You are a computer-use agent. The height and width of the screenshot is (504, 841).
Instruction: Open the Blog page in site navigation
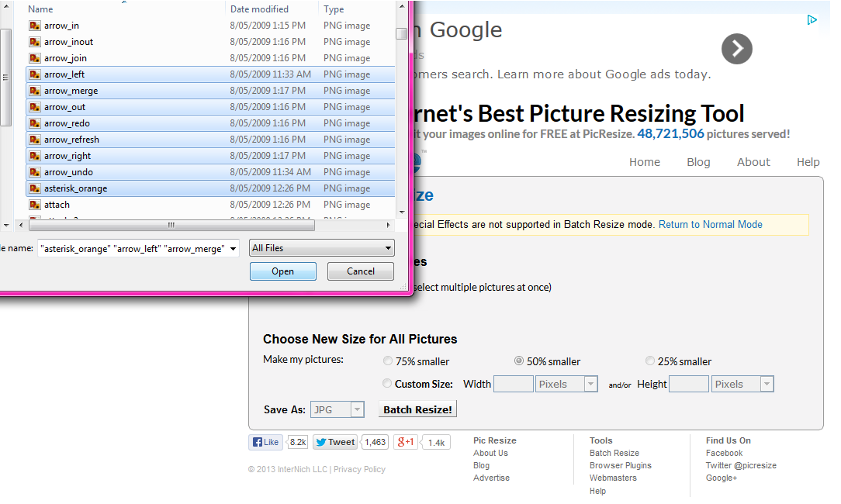point(698,162)
